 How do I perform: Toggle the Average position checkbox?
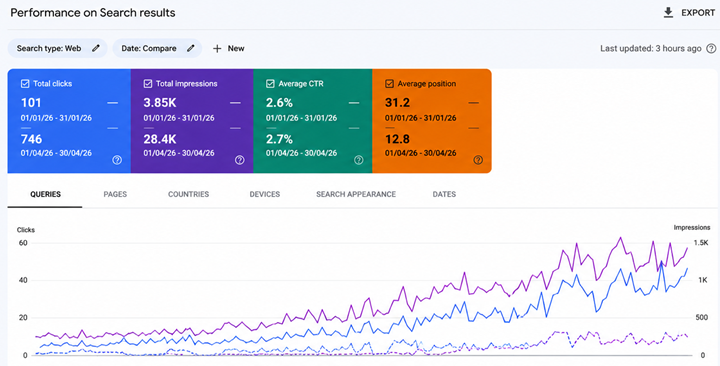coord(389,84)
